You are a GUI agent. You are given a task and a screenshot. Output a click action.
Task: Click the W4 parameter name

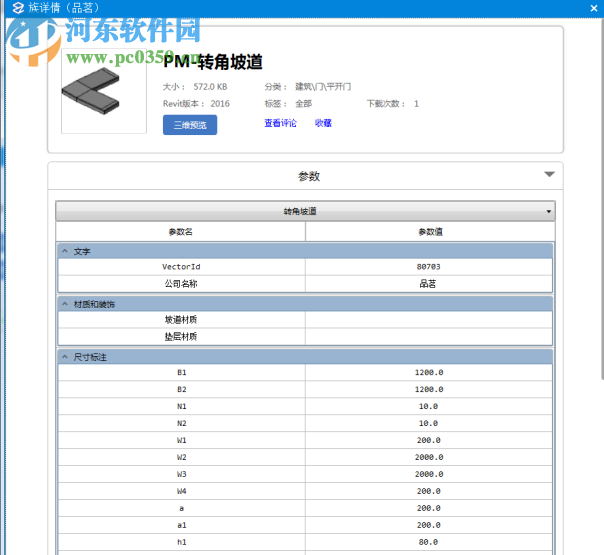(182, 491)
